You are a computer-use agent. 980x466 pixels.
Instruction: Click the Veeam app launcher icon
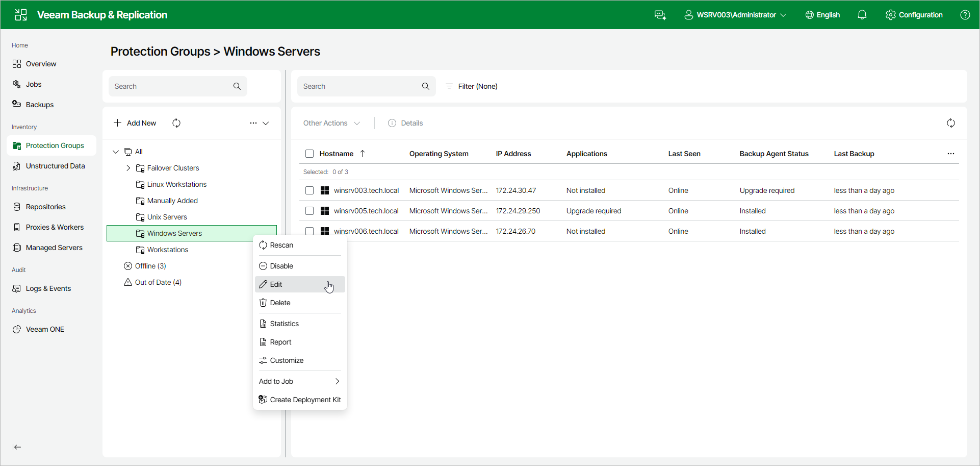(21, 15)
